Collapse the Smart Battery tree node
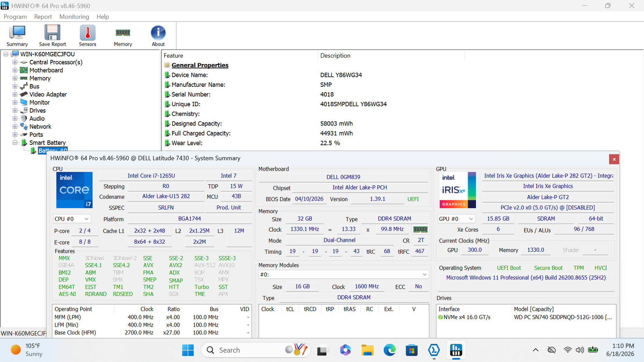Image resolution: width=644 pixels, height=362 pixels. pyautogui.click(x=15, y=143)
